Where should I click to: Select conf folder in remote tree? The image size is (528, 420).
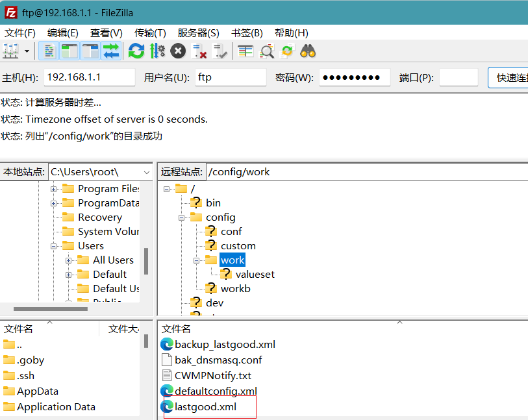pos(231,232)
